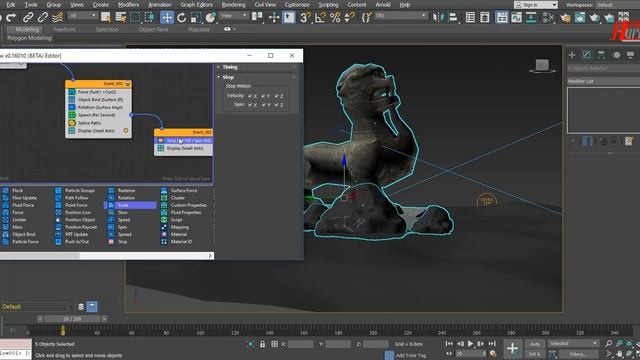Open the Modifiers menu
The width and height of the screenshot is (640, 360).
tap(128, 4)
